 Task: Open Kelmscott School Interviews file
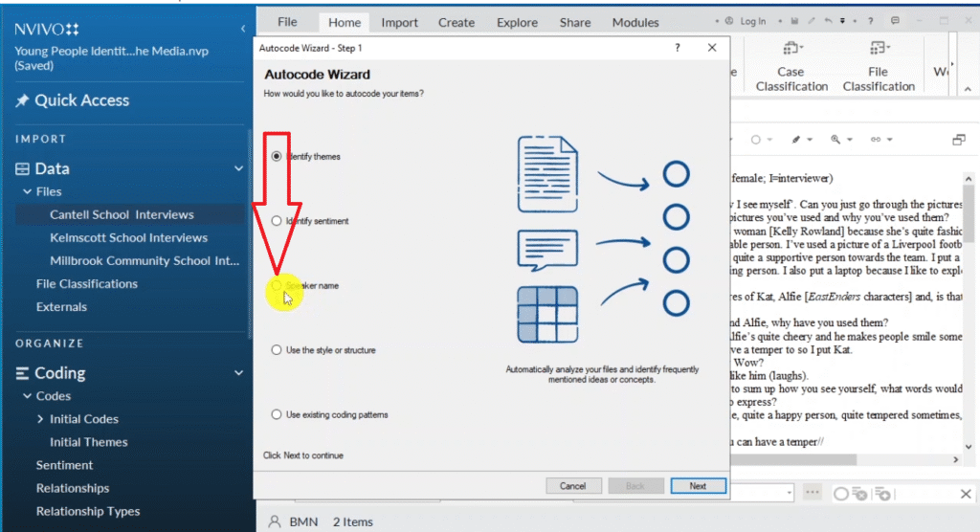[128, 237]
